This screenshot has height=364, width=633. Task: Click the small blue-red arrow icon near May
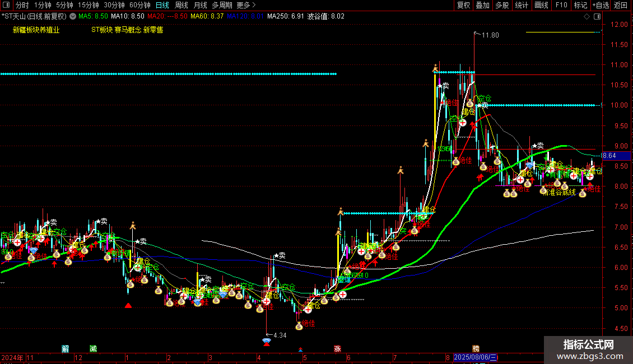click(300, 349)
